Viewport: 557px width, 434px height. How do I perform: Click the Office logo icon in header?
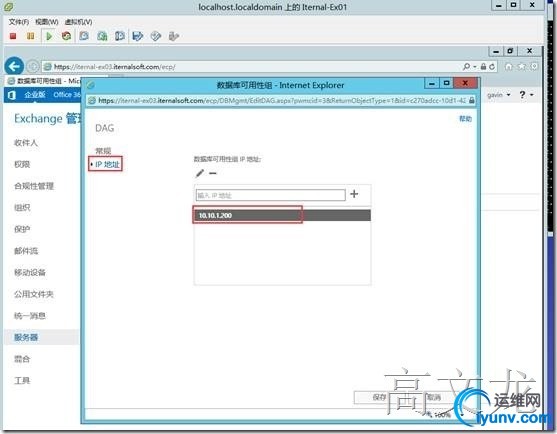[x=12, y=95]
